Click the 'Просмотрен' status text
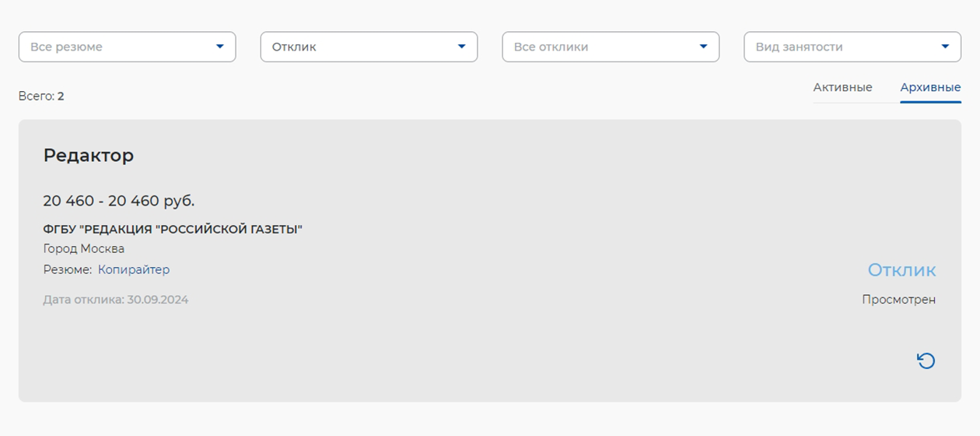Screen dimensions: 980x436 tap(898, 300)
